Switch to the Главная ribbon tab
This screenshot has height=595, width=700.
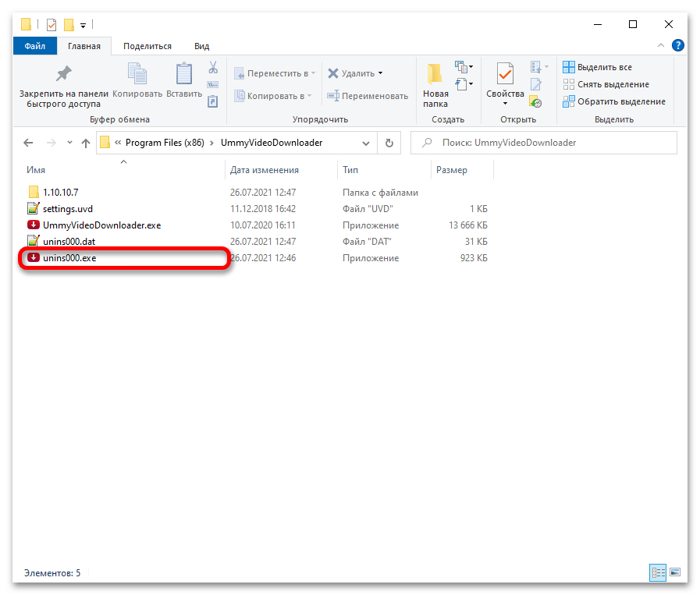tap(84, 46)
